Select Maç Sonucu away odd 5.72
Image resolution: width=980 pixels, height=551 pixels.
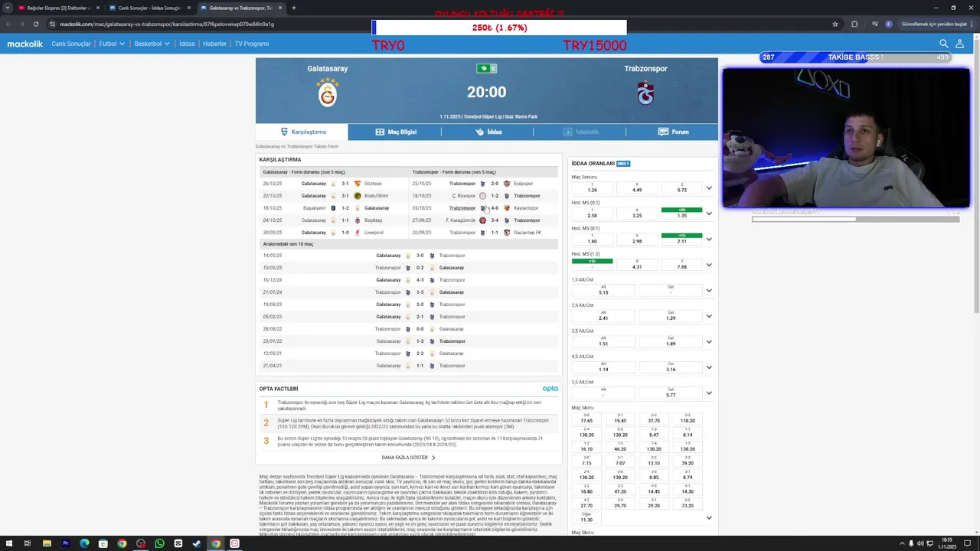click(681, 188)
